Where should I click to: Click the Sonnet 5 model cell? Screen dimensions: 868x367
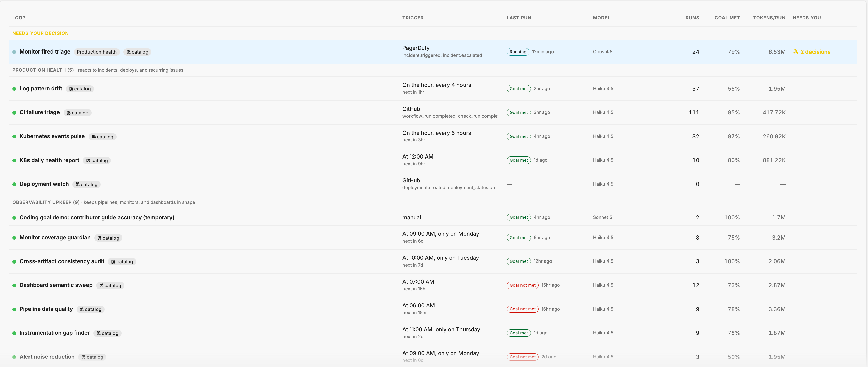pyautogui.click(x=602, y=217)
